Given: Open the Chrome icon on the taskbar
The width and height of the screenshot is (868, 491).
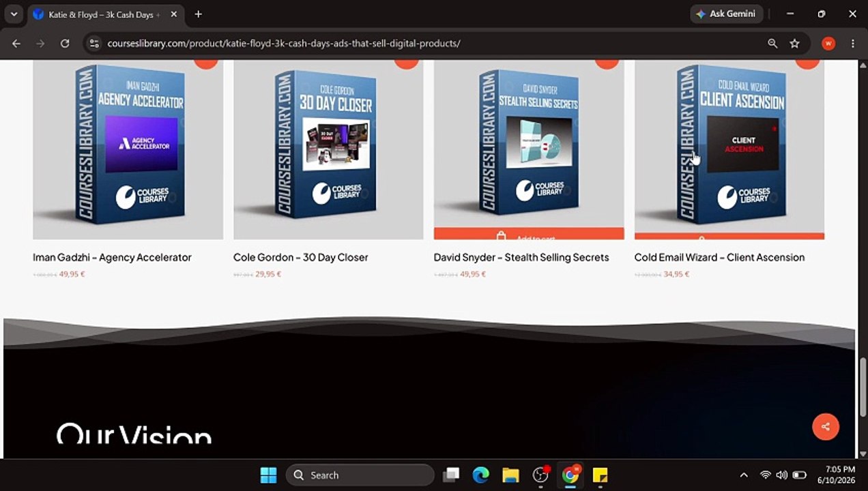Looking at the screenshot, I should tap(570, 475).
